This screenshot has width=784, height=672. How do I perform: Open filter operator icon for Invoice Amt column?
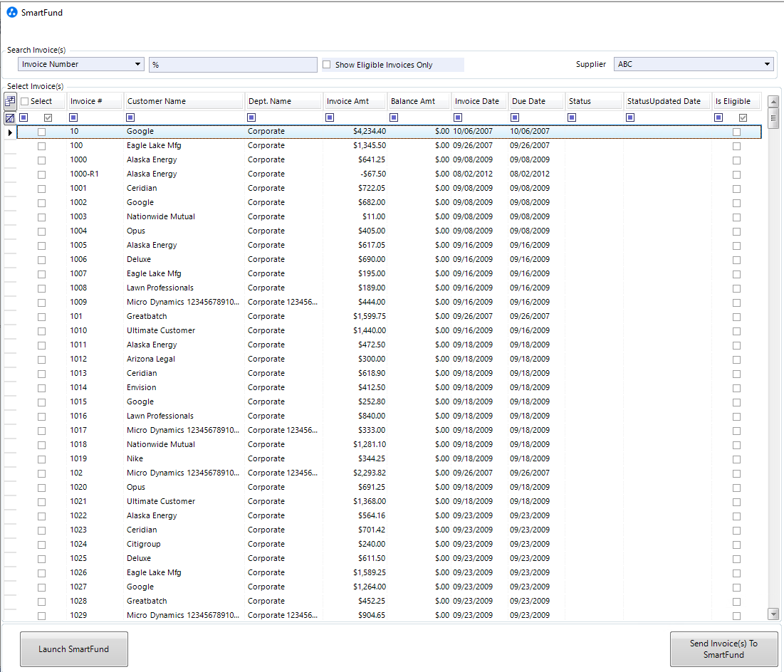click(x=330, y=117)
